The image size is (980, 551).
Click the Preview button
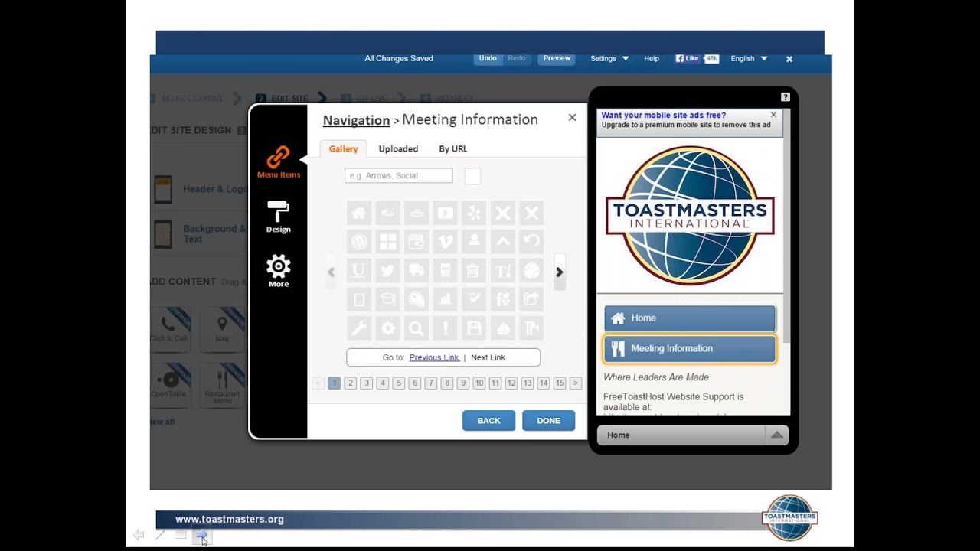coord(557,58)
